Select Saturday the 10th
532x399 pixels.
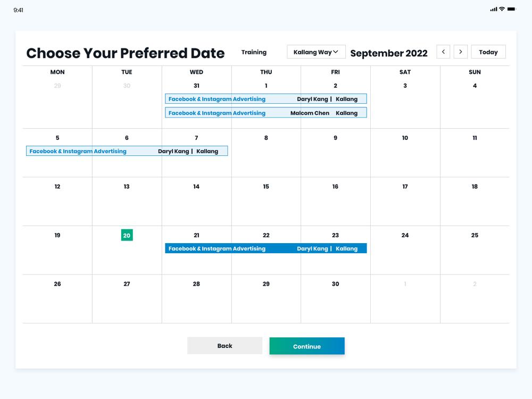click(x=405, y=138)
